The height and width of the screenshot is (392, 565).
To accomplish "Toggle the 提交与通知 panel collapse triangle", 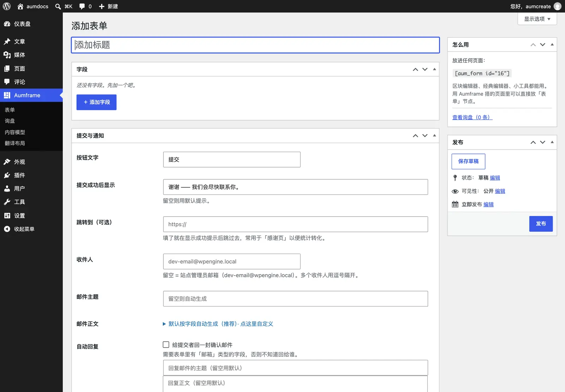I will pyautogui.click(x=434, y=135).
